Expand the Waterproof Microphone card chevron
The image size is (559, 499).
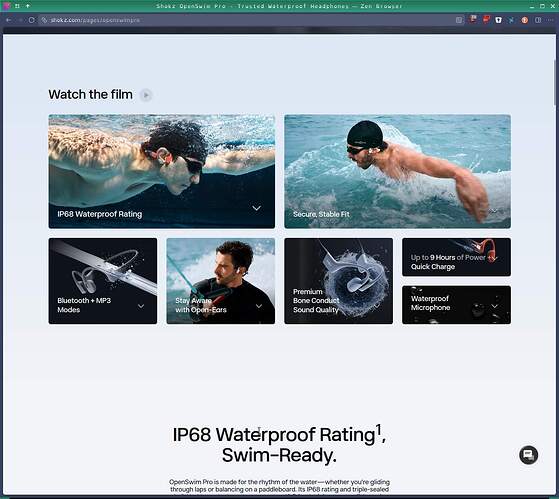click(495, 306)
